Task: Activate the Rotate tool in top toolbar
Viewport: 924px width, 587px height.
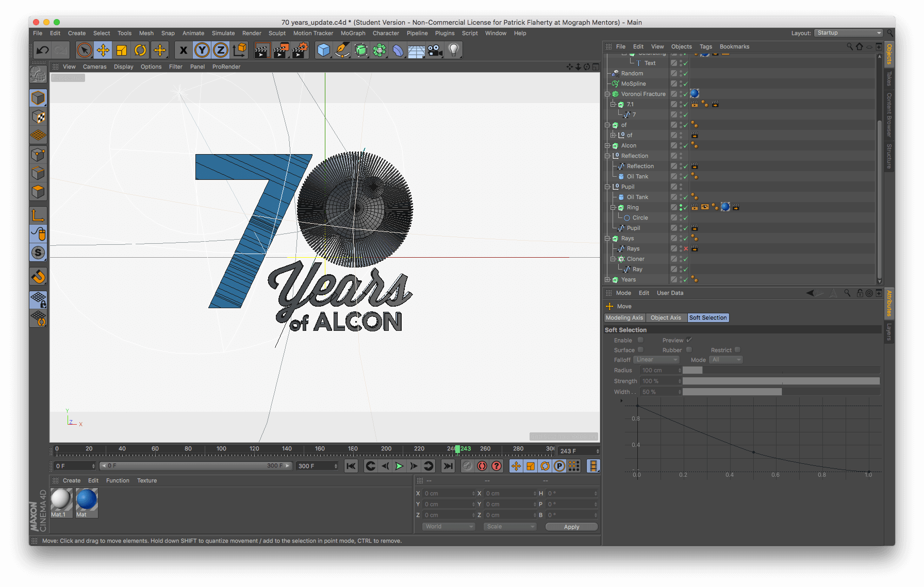Action: 140,50
